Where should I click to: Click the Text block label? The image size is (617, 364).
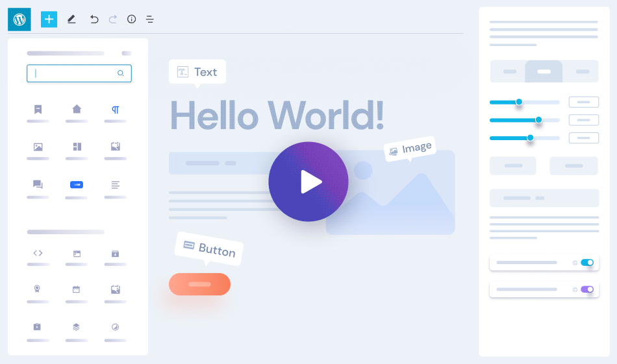(x=197, y=72)
